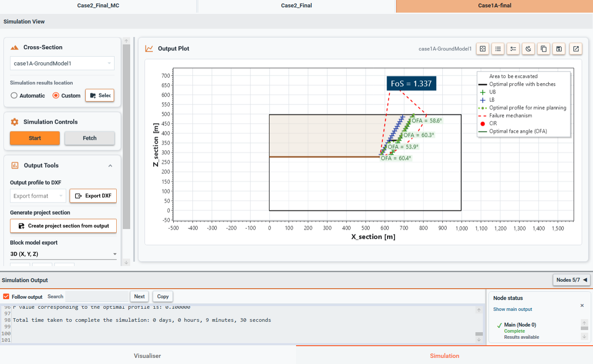Copy the output plot using the copy icon
Viewport: 593px width, 364px height.
click(543, 49)
